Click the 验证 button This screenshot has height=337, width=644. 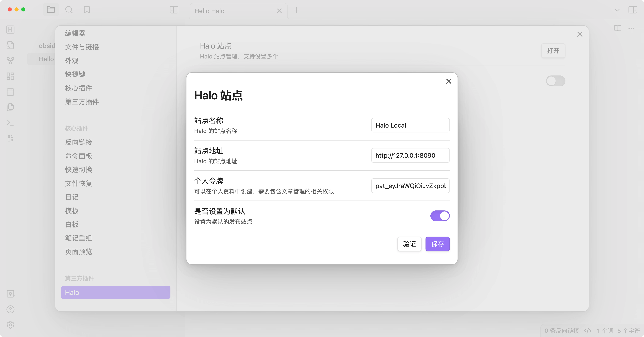click(409, 244)
